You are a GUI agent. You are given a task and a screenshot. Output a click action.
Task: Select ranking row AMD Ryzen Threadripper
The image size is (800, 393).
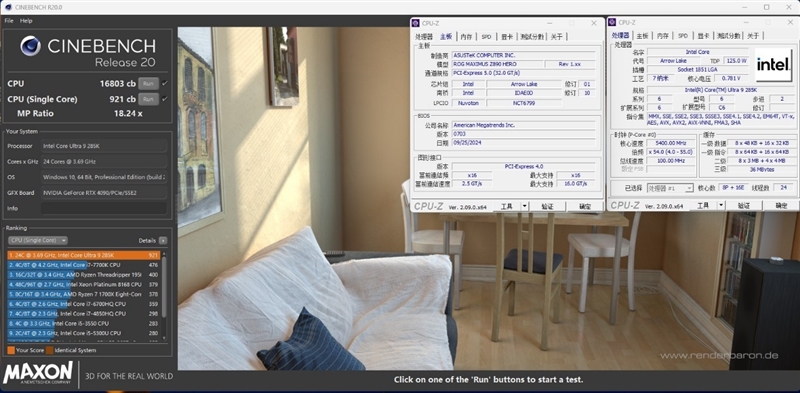click(x=84, y=275)
